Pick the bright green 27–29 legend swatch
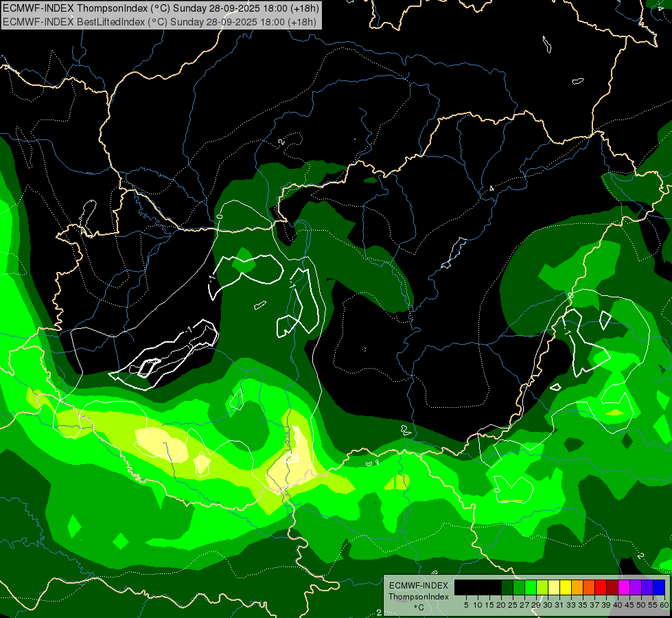Screen dimensions: 672x618 click(531, 587)
